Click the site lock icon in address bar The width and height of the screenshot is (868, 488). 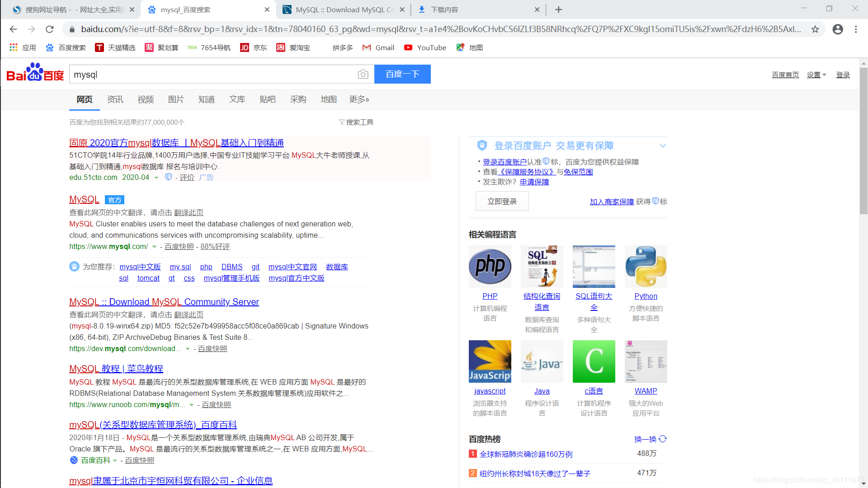71,29
